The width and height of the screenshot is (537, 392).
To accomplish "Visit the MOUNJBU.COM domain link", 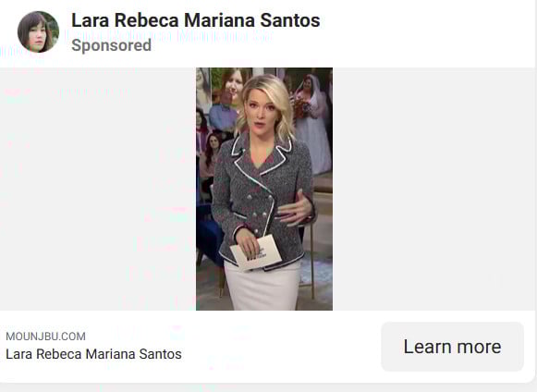I will click(45, 337).
